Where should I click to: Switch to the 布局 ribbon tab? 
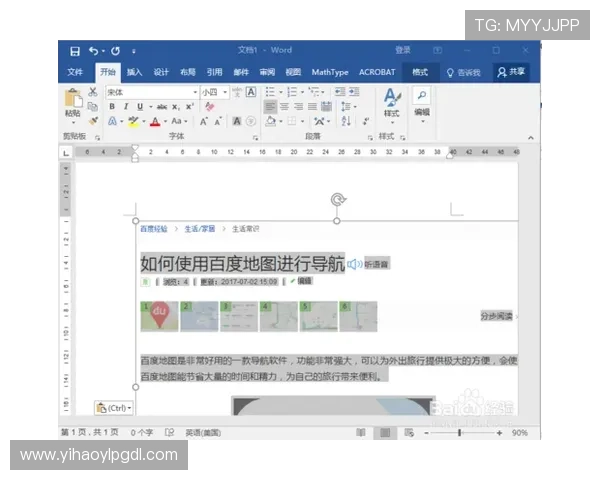[x=188, y=72]
